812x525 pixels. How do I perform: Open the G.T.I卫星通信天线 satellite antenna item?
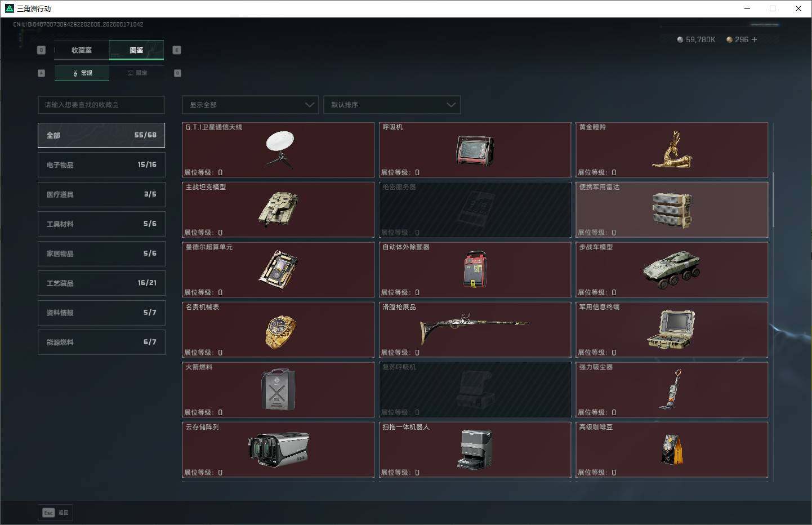pos(278,150)
